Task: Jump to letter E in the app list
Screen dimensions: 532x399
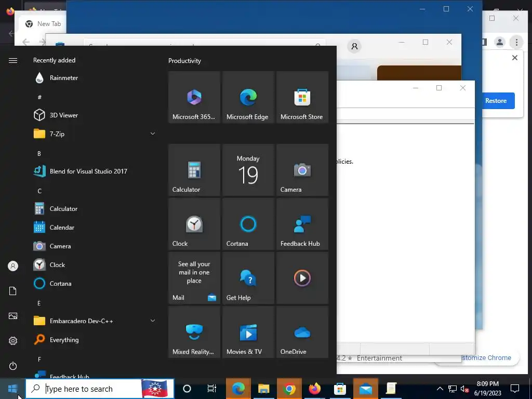Action: pos(39,303)
